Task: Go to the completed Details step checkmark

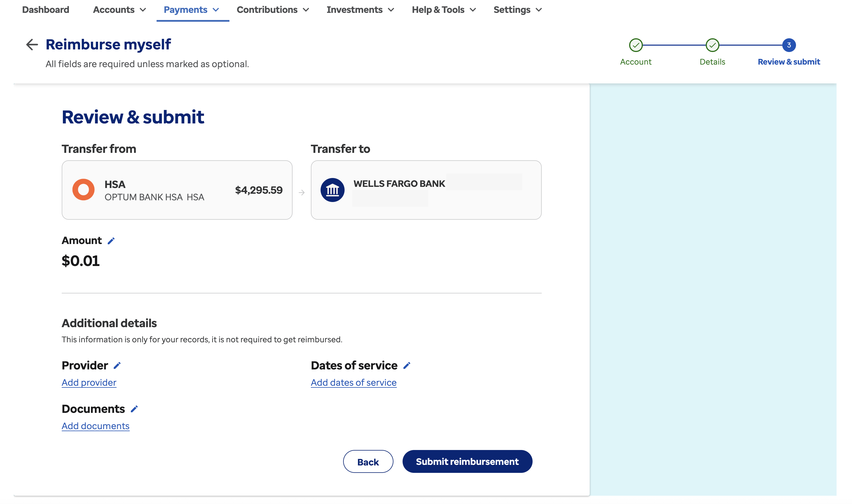Action: pyautogui.click(x=712, y=45)
